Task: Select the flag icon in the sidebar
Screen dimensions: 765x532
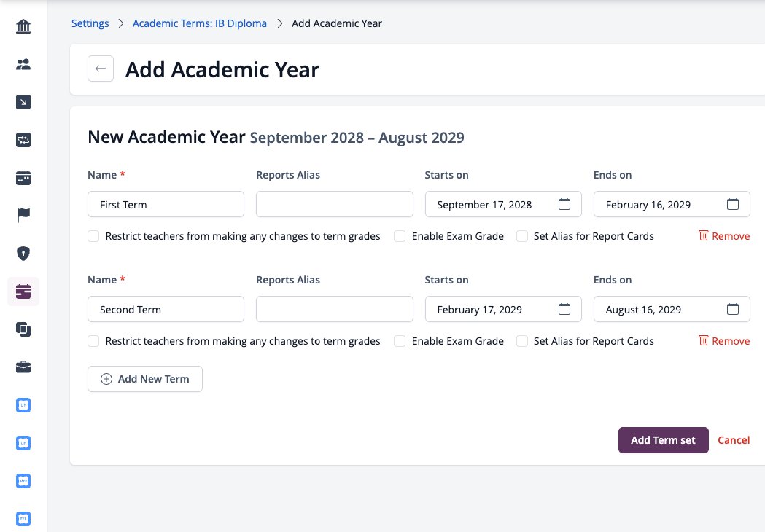Action: 23,215
